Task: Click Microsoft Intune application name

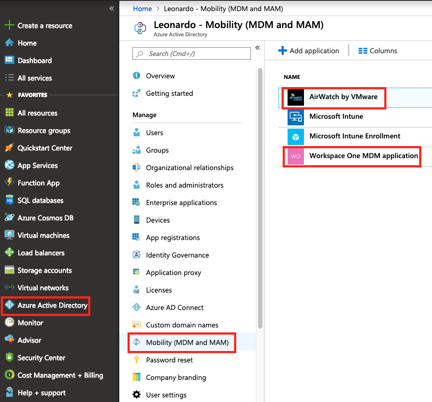Action: click(336, 116)
